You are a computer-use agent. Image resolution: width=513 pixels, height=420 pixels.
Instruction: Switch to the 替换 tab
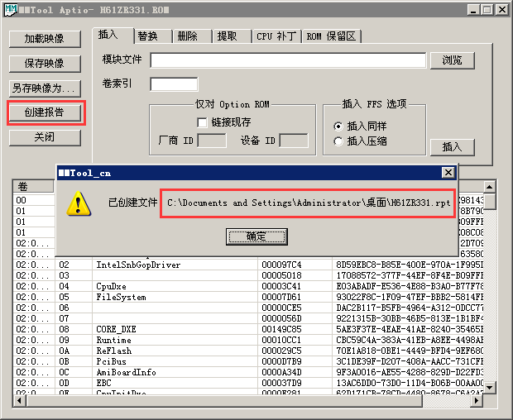click(153, 36)
